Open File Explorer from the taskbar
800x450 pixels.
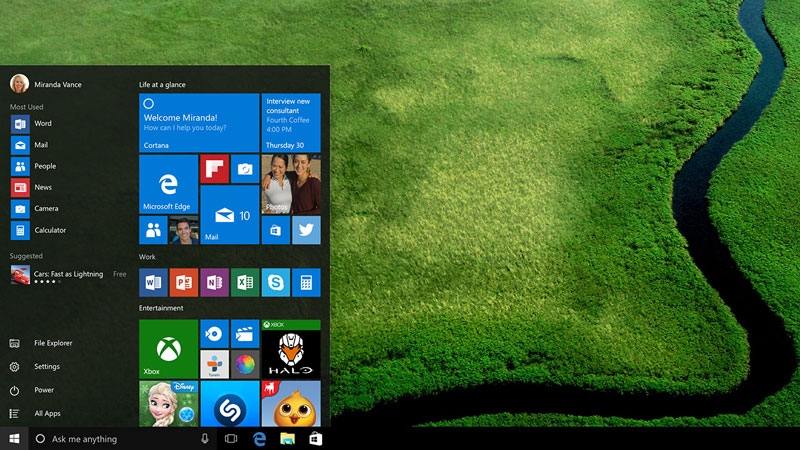pos(288,439)
